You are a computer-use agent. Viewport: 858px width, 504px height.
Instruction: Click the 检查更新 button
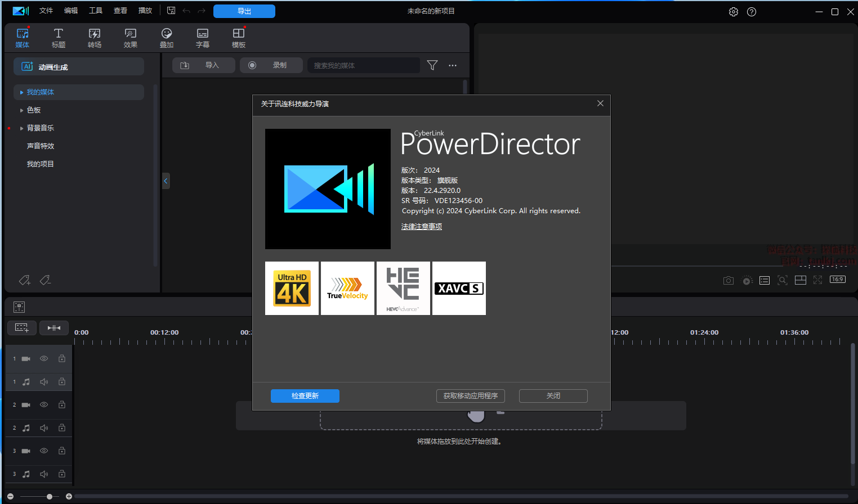pyautogui.click(x=305, y=396)
